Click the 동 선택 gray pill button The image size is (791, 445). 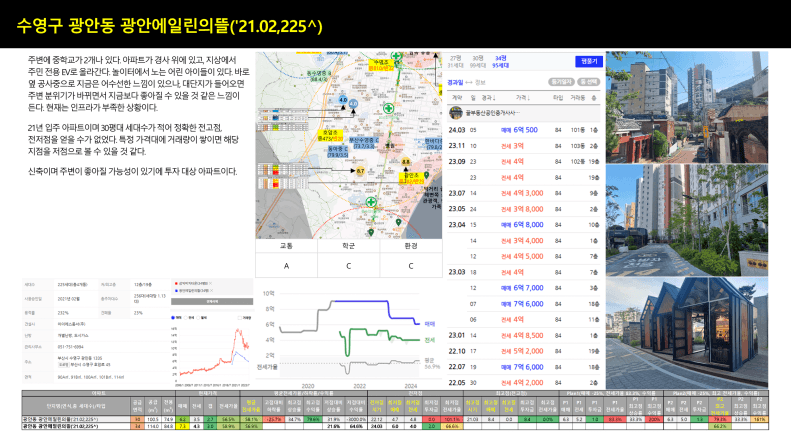[588, 82]
